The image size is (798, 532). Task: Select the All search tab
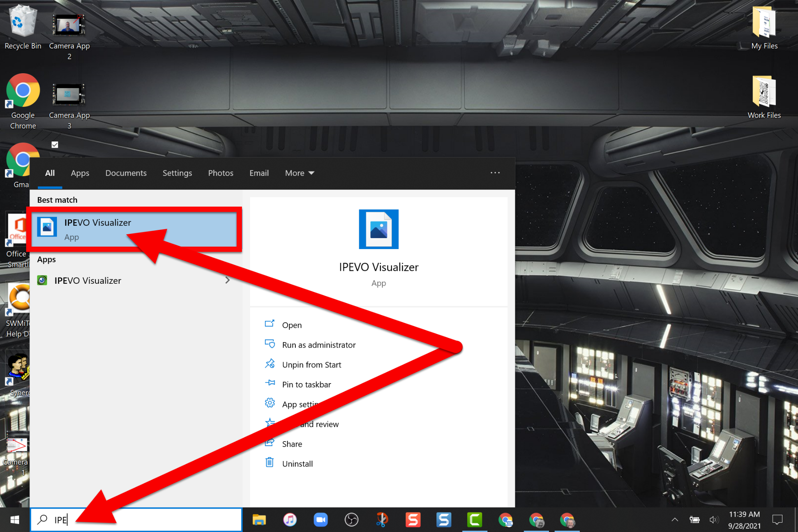pos(50,173)
